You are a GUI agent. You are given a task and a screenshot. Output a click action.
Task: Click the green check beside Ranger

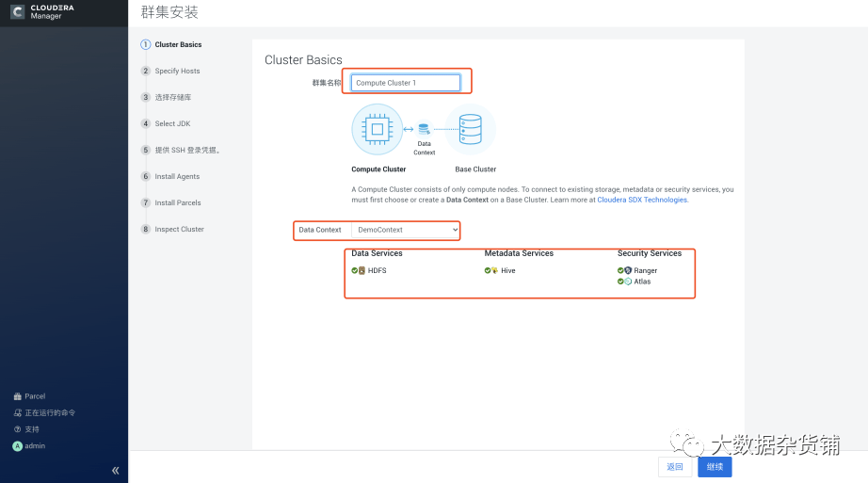point(620,270)
